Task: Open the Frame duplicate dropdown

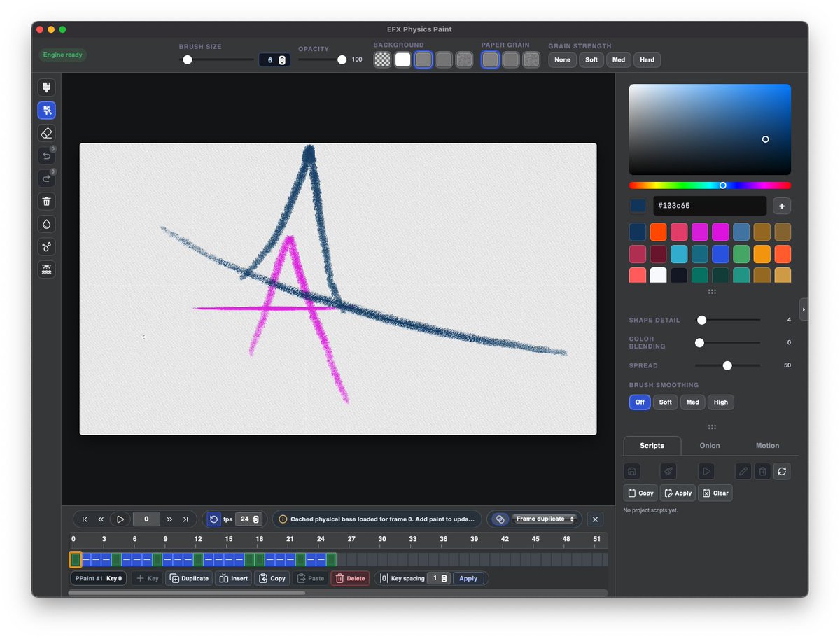Action: coord(545,519)
